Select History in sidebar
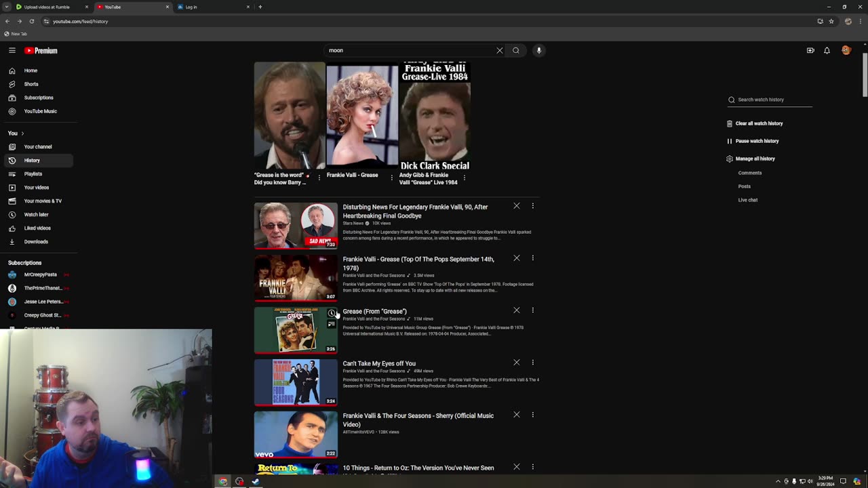The height and width of the screenshot is (488, 868). coord(37,160)
